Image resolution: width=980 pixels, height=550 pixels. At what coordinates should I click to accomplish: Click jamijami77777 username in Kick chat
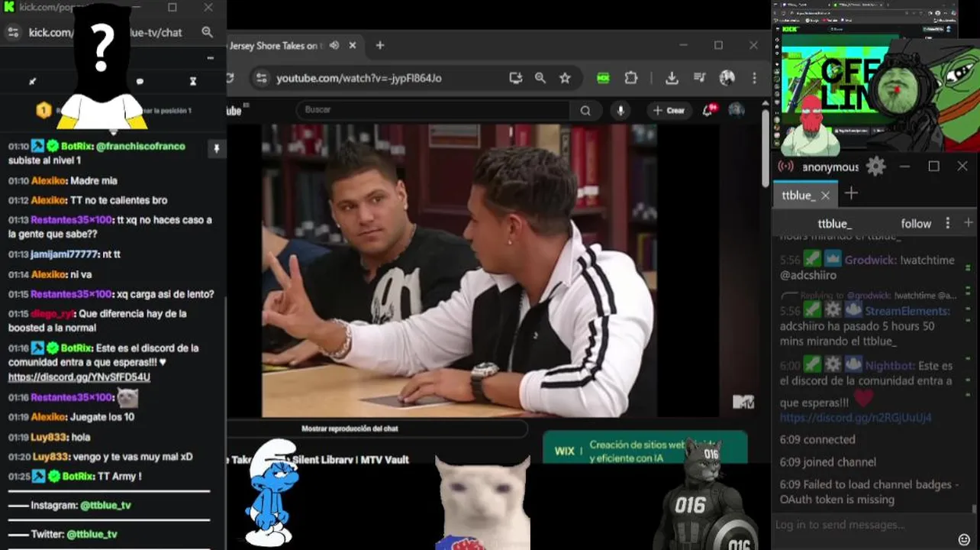64,254
